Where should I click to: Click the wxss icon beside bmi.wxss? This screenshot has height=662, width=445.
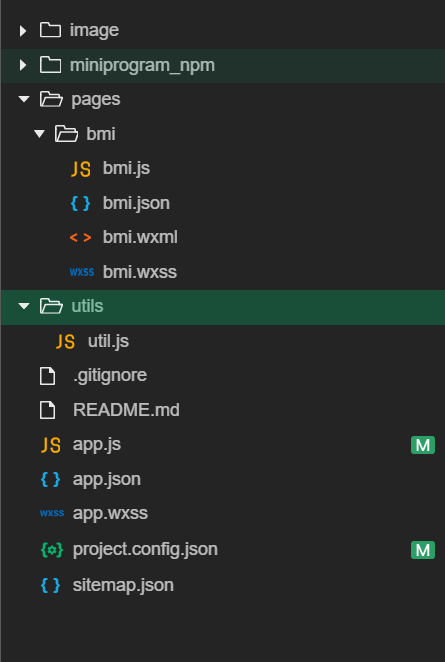81,271
